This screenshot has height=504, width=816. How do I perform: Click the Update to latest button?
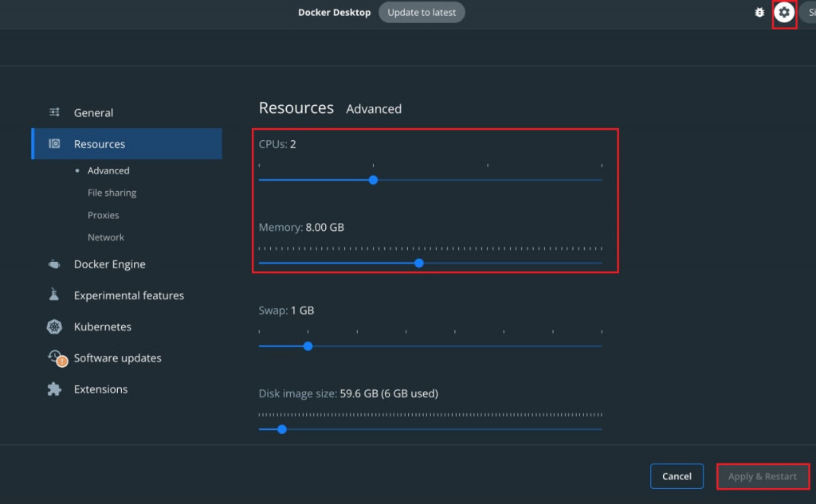click(x=422, y=13)
